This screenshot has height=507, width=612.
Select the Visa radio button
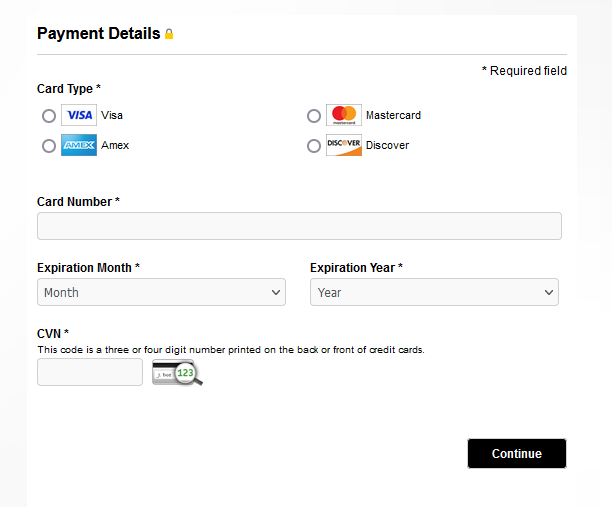tap(49, 116)
